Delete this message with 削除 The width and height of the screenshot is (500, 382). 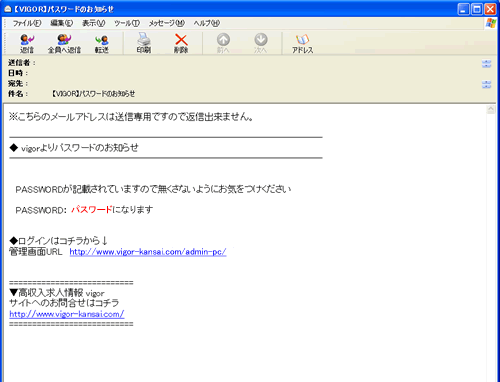(181, 43)
